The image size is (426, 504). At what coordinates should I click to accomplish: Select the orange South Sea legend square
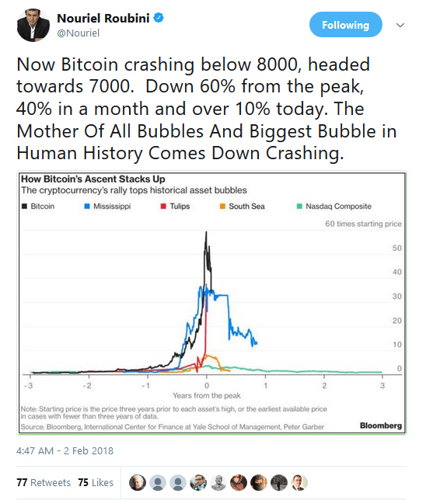click(222, 207)
